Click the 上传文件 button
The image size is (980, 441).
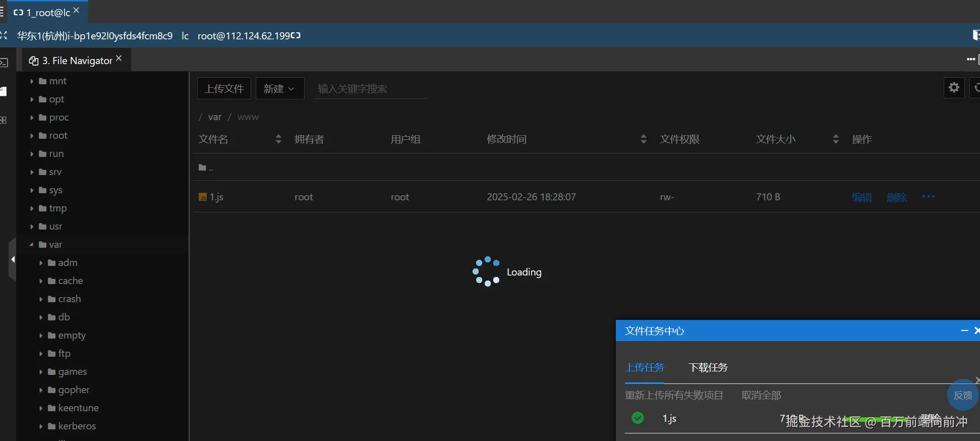[224, 88]
